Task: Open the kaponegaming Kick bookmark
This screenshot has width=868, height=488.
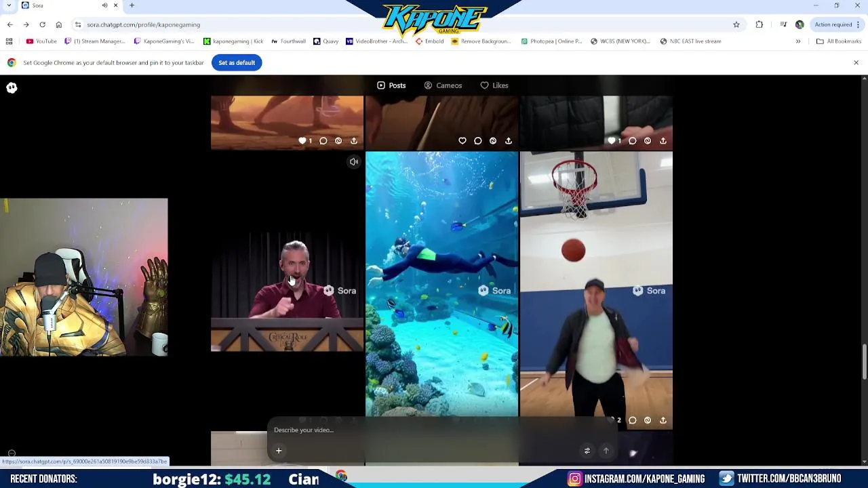Action: [233, 41]
